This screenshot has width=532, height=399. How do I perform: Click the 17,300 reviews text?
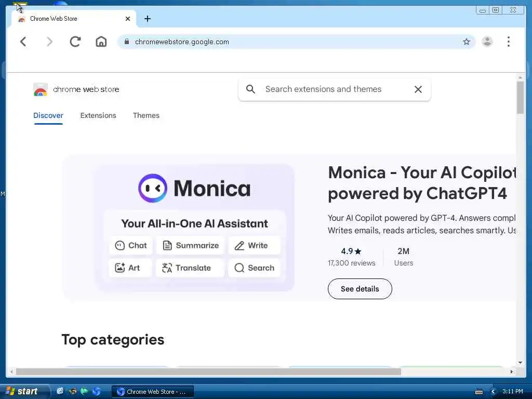click(x=352, y=263)
